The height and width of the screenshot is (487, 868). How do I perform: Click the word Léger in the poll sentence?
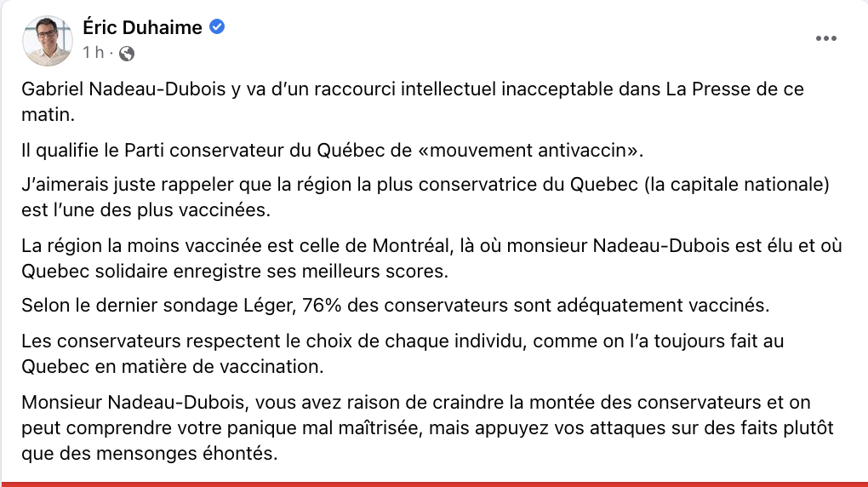(268, 306)
